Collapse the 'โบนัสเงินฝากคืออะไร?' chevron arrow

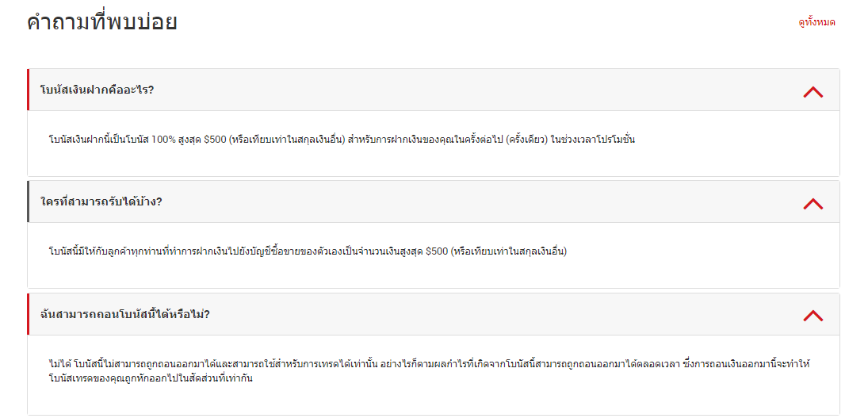[813, 92]
